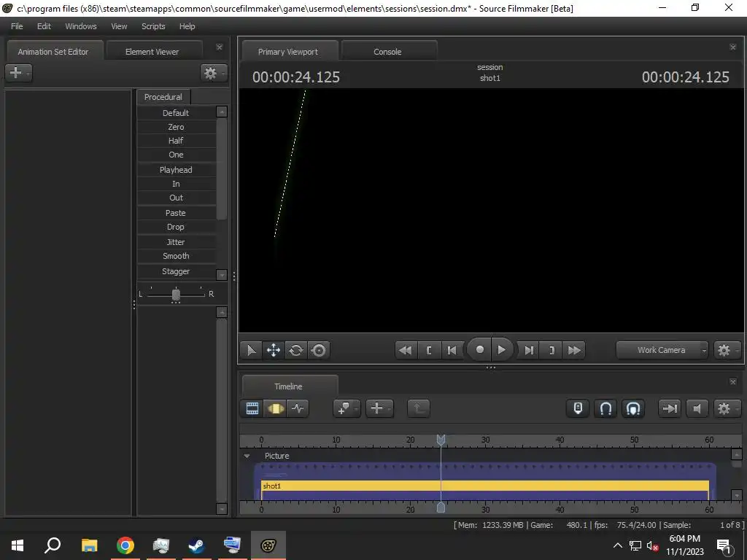
Task: Toggle the timeline lock playhead button
Action: (x=578, y=408)
